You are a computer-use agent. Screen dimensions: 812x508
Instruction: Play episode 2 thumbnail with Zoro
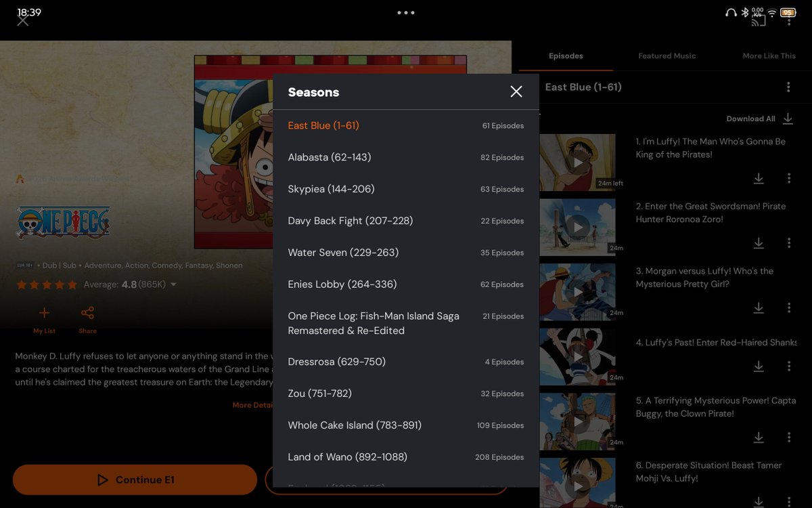(x=578, y=227)
